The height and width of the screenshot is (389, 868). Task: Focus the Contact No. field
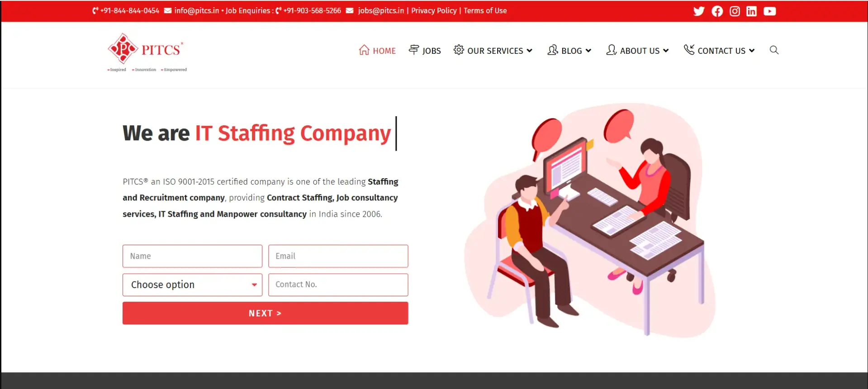tap(338, 285)
